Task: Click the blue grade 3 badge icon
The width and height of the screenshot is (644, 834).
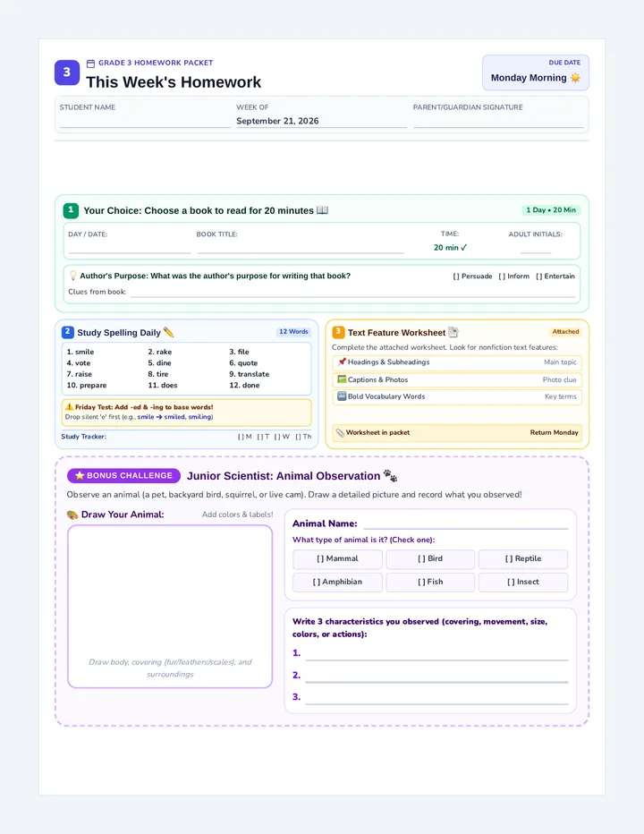Action: click(x=67, y=72)
